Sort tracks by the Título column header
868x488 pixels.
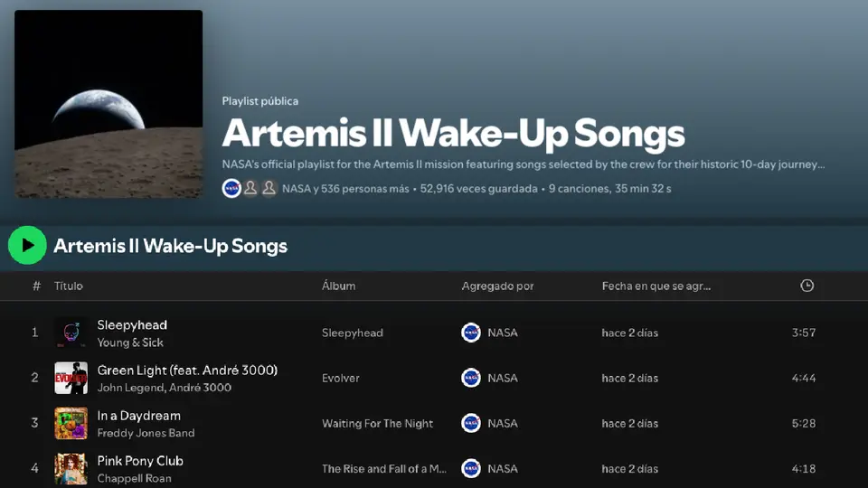[x=69, y=286]
